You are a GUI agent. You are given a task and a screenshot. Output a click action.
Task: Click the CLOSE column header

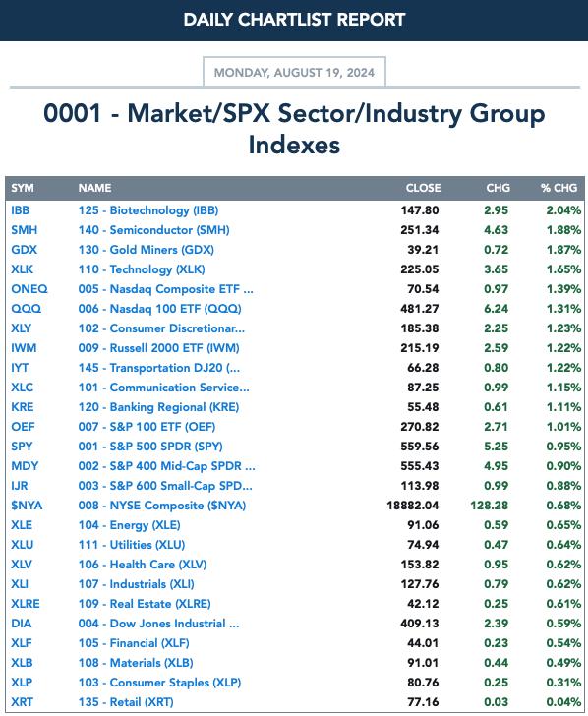click(x=423, y=188)
